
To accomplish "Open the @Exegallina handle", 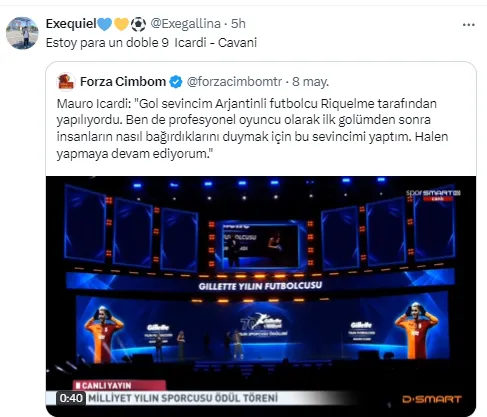I will coord(185,24).
